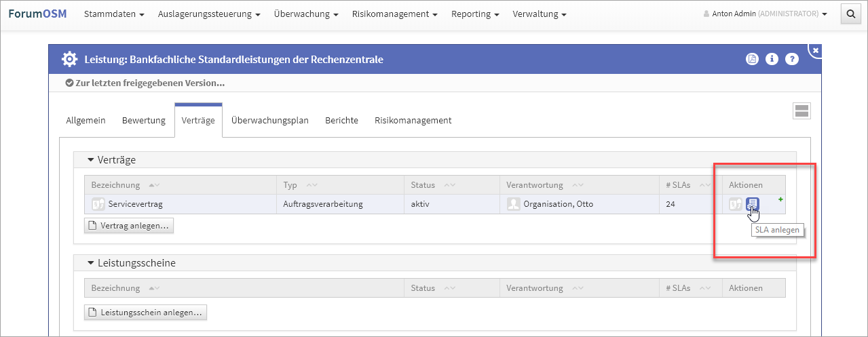Collapse the Verträge section
Viewport: 868px width, 337px height.
[91, 160]
